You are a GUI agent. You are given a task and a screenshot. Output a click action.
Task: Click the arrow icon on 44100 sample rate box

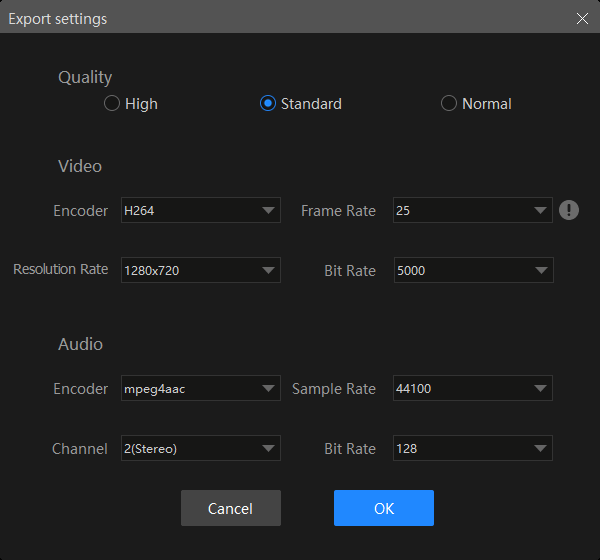(540, 388)
